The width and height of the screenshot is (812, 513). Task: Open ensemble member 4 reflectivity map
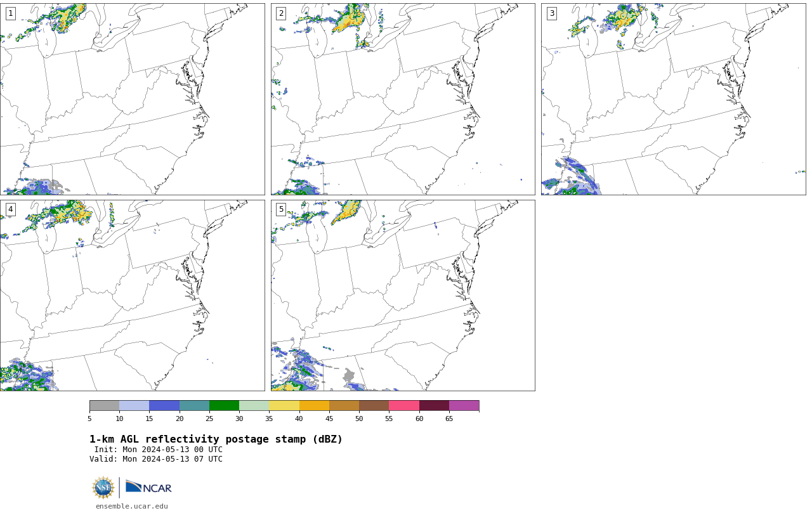point(132,295)
